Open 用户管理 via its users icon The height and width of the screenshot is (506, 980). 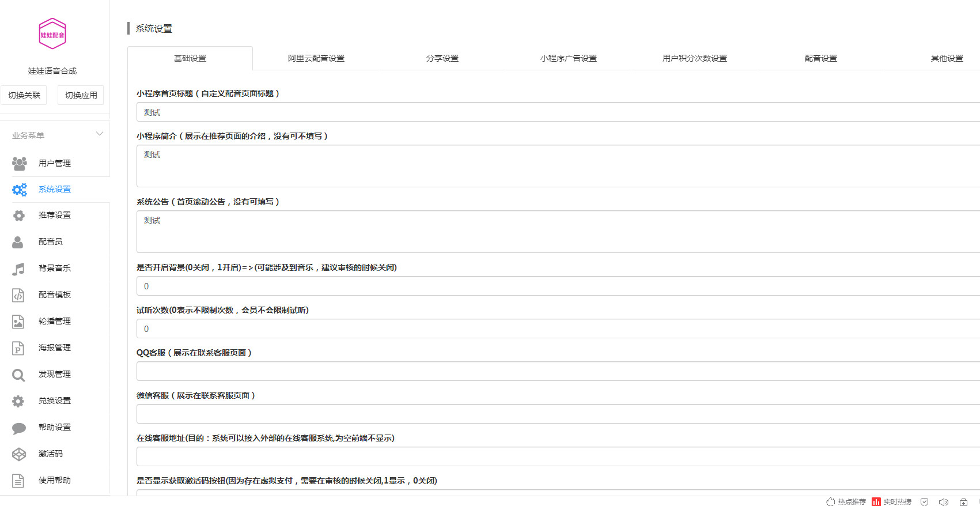click(x=19, y=164)
